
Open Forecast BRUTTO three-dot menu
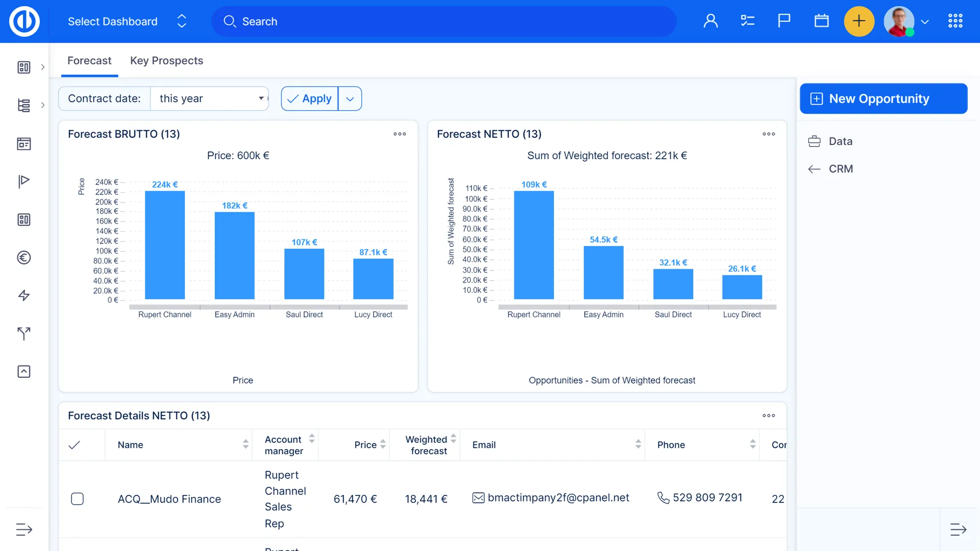click(x=400, y=134)
